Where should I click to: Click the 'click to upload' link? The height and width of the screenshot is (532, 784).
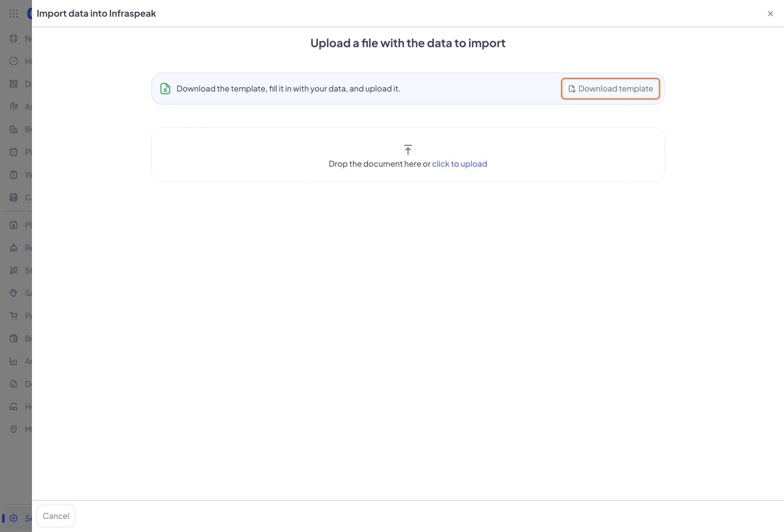pyautogui.click(x=459, y=164)
